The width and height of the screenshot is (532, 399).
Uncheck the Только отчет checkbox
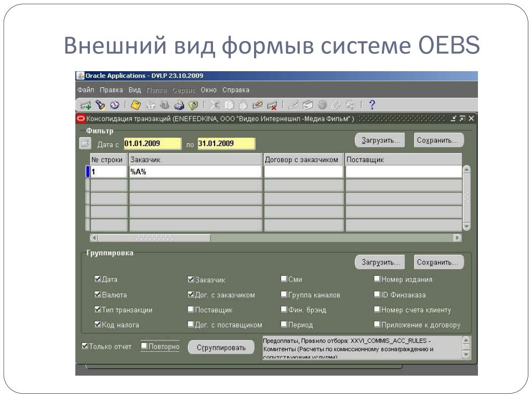(x=85, y=345)
